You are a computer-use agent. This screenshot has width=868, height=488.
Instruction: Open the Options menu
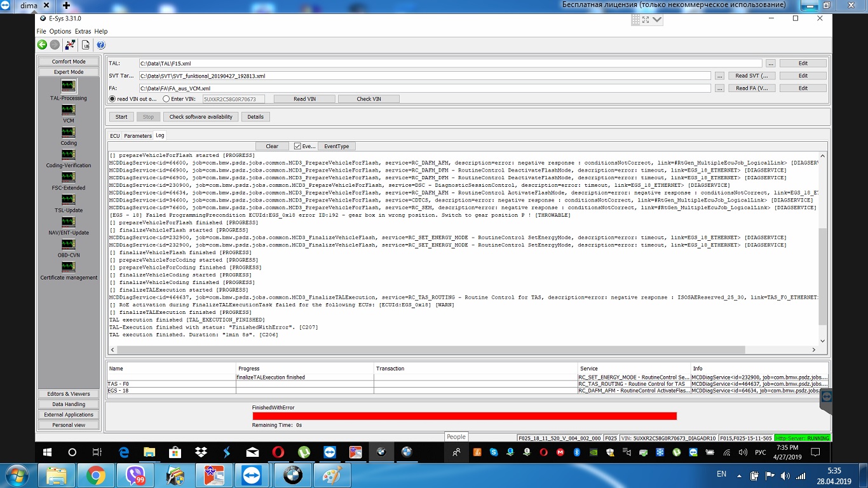pos(60,31)
